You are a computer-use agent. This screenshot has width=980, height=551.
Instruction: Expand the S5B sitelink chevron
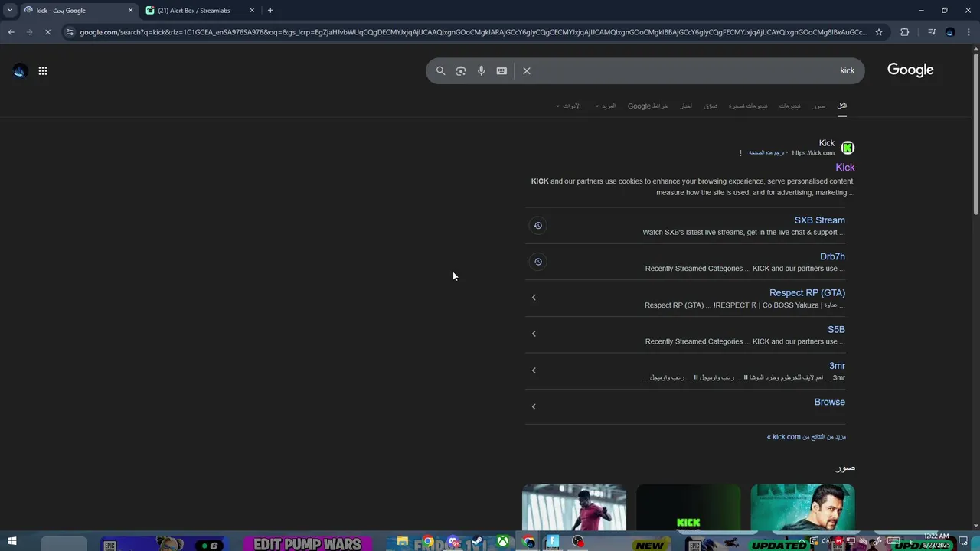[x=534, y=334]
